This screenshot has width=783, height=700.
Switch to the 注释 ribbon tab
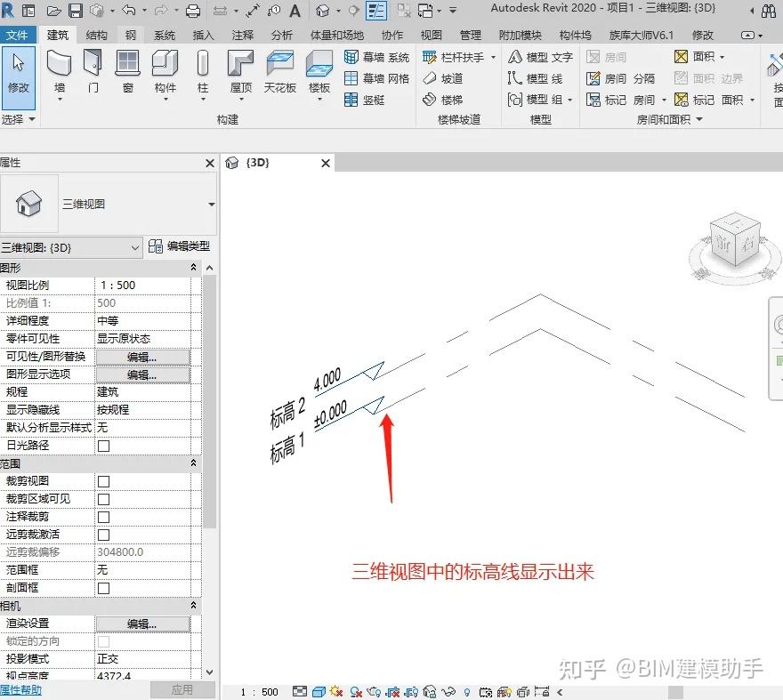[243, 35]
